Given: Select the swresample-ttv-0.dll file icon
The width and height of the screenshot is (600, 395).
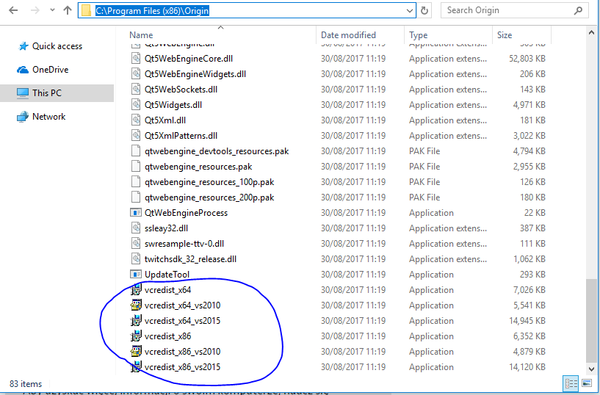Looking at the screenshot, I should tap(136, 243).
